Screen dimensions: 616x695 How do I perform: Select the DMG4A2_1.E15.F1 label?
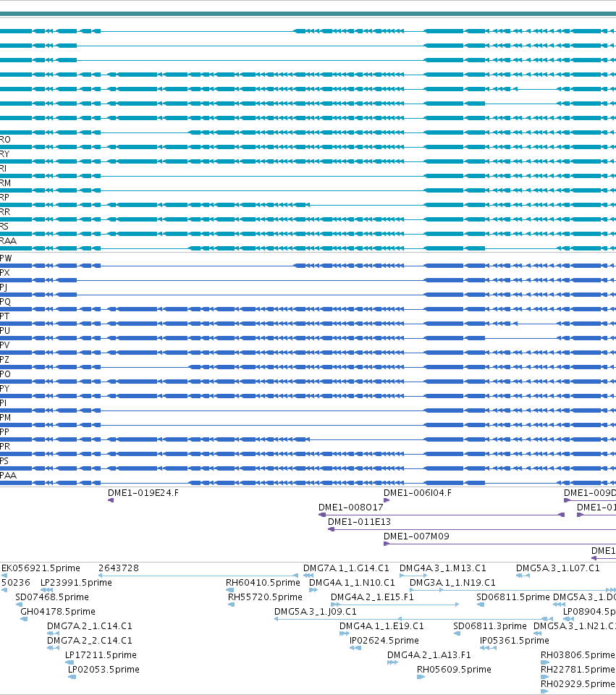click(372, 597)
